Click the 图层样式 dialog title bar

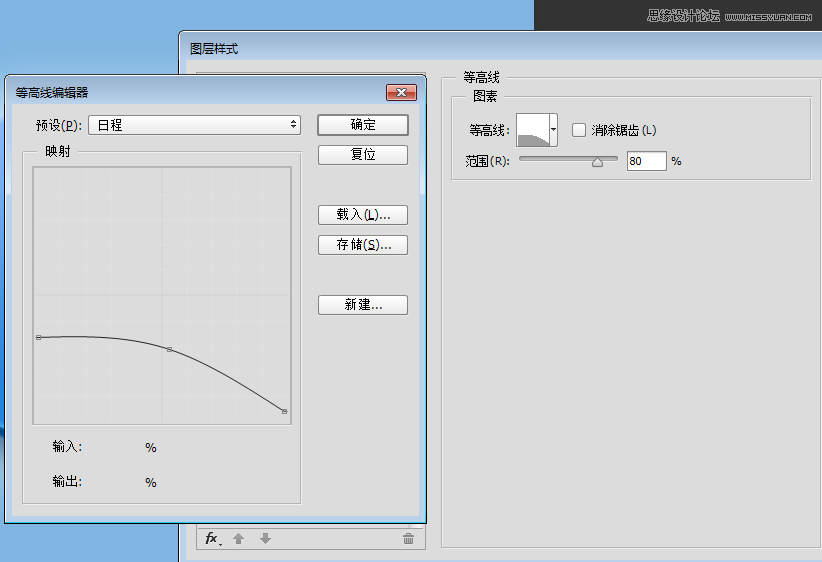(x=500, y=48)
